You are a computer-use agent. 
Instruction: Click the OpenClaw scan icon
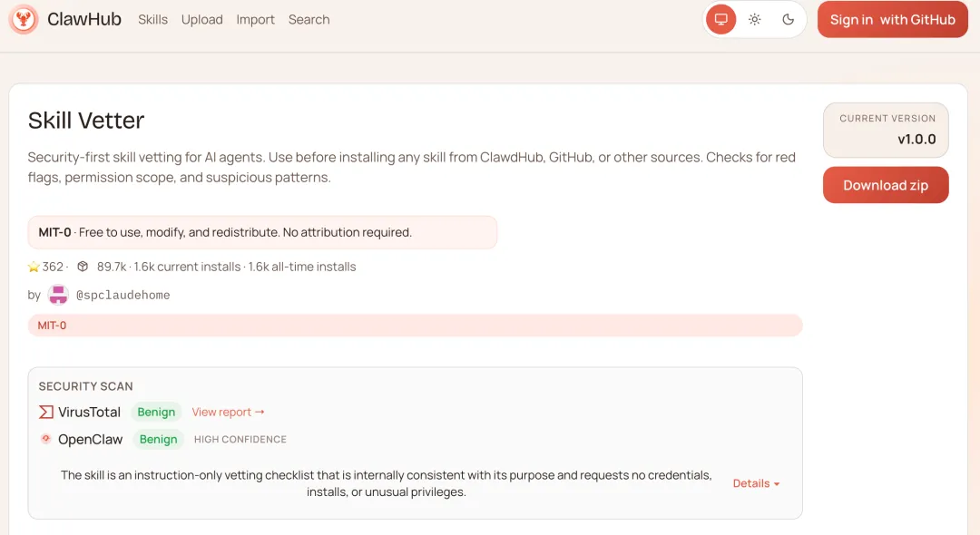45,439
